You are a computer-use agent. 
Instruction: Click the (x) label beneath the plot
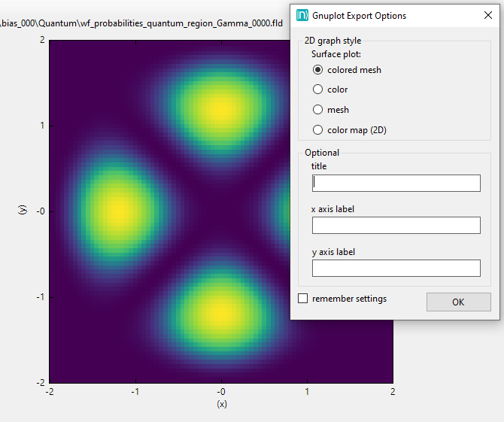(x=221, y=404)
